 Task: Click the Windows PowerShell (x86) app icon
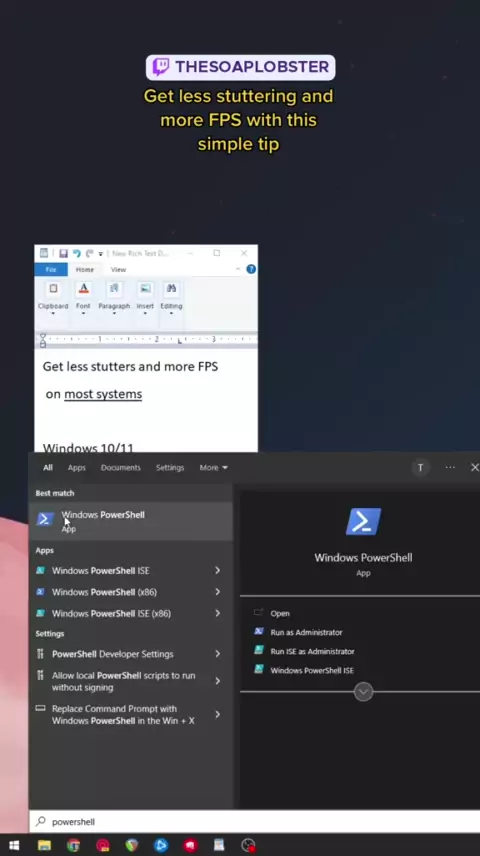40,592
